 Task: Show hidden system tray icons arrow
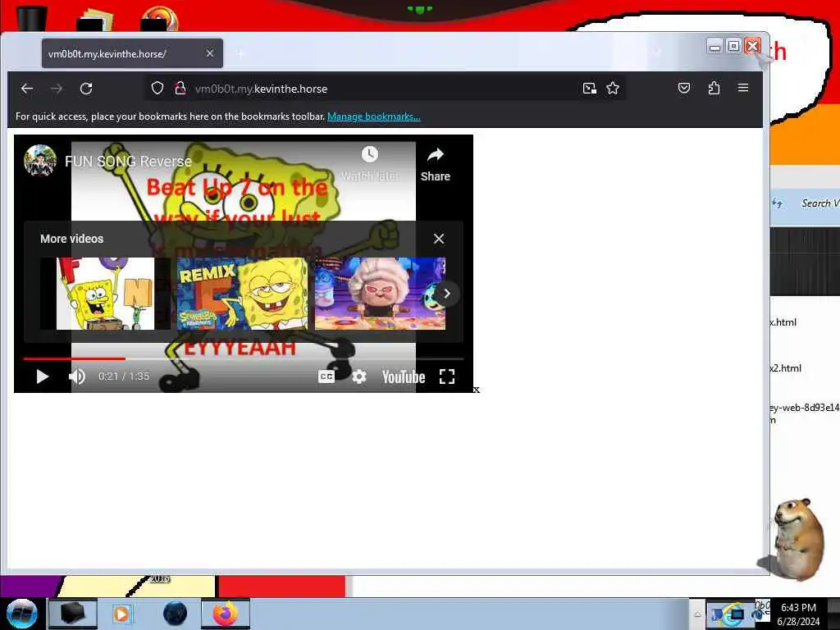(x=697, y=614)
